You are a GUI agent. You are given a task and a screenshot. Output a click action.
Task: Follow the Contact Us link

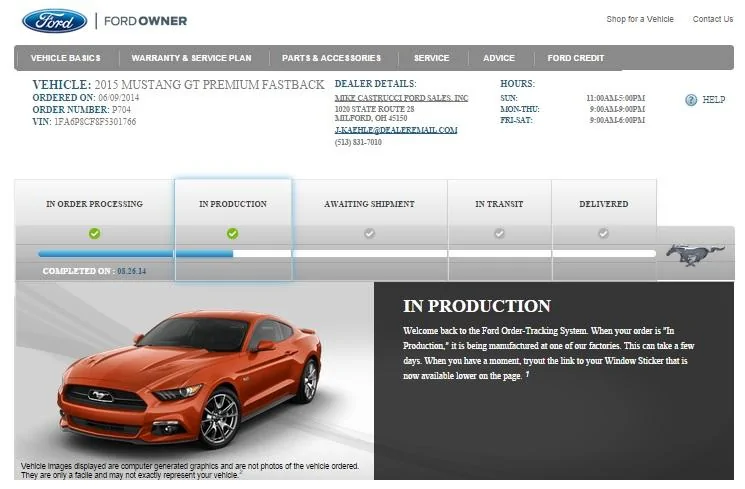tap(713, 19)
